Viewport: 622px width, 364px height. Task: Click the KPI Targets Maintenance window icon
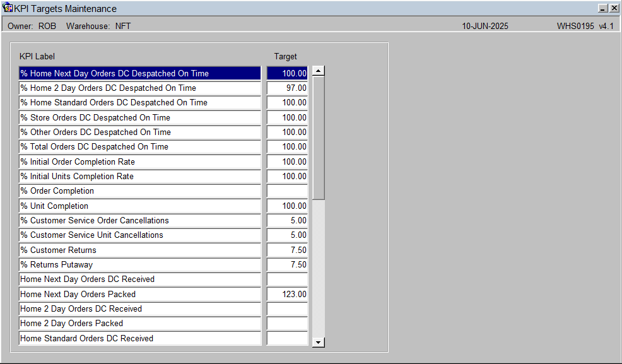click(x=7, y=8)
